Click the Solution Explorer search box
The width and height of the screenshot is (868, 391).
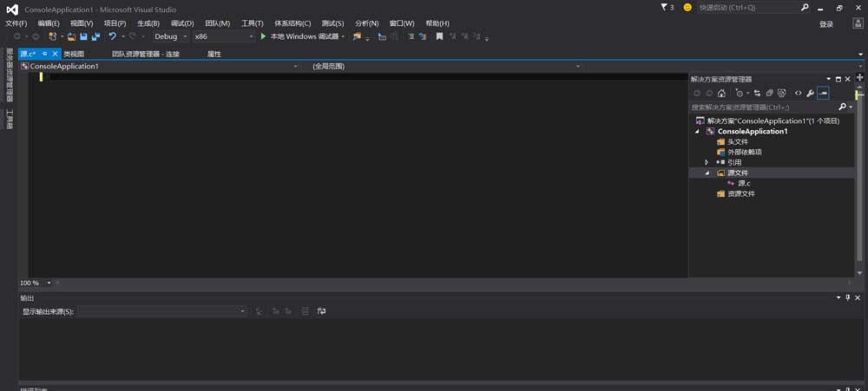coord(764,108)
